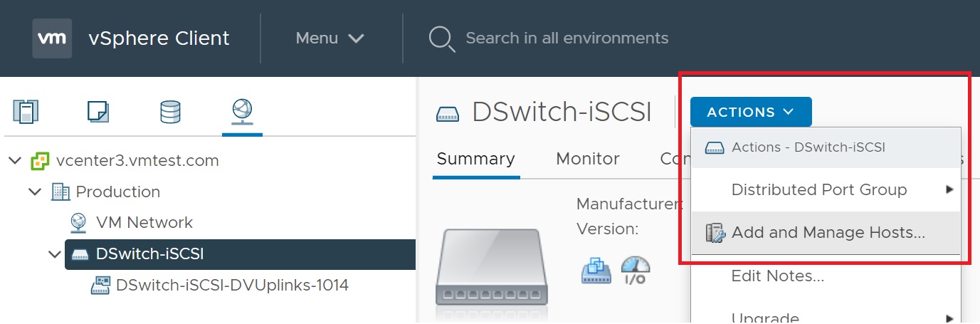Switch to VMs and Templates view icon
Image resolution: width=980 pixels, height=324 pixels.
98,112
